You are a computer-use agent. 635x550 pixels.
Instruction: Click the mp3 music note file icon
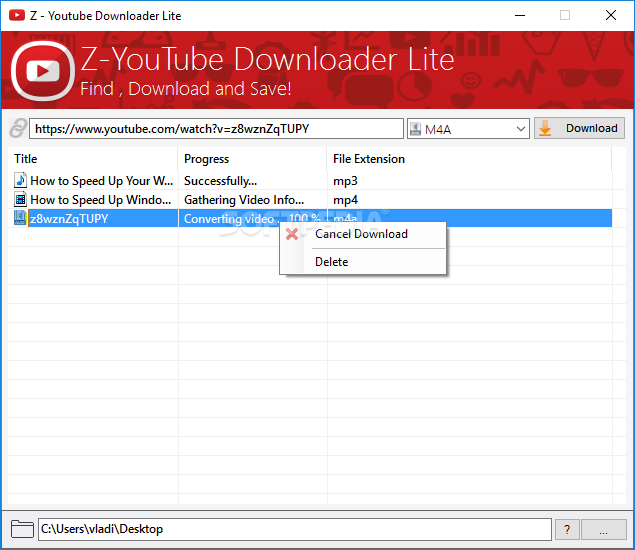[20, 180]
